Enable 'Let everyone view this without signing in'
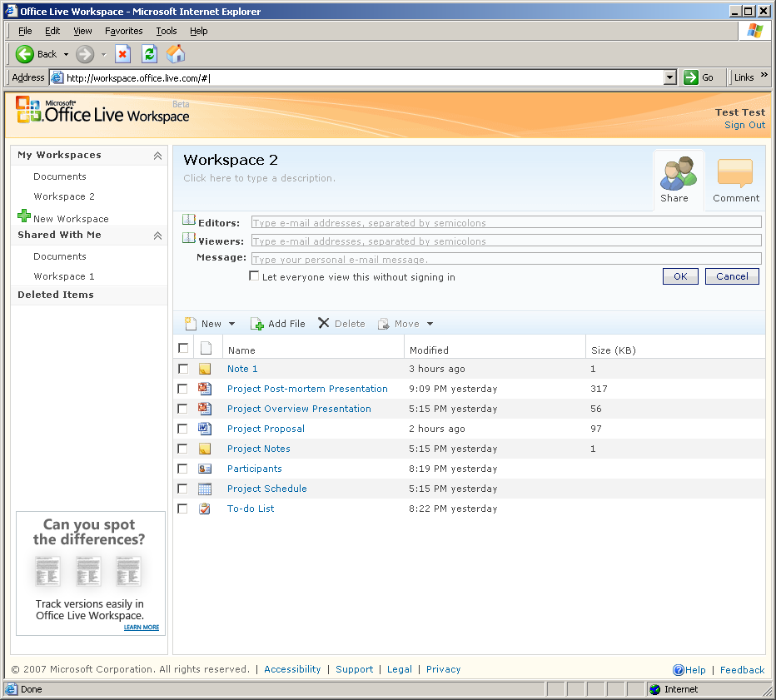Viewport: 776px width, 700px height. 254,276
